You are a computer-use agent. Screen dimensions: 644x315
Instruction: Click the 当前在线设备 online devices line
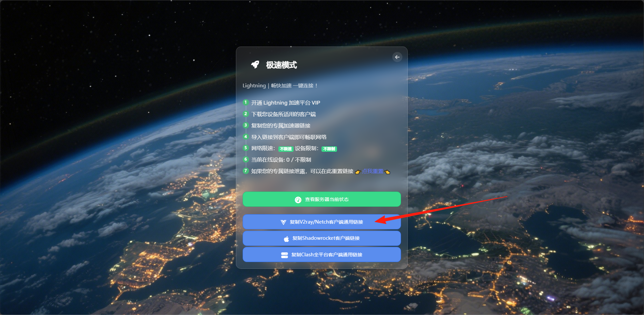(281, 160)
